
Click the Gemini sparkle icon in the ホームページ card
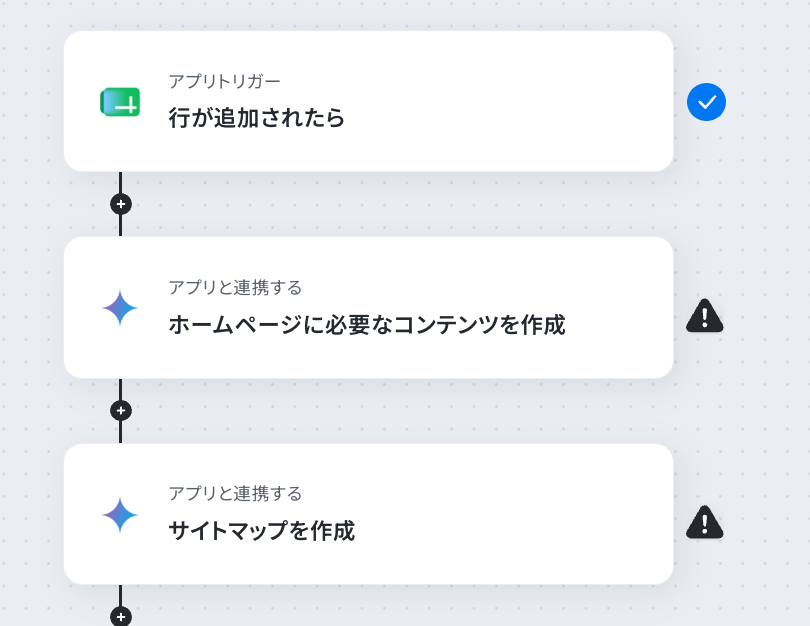click(120, 308)
